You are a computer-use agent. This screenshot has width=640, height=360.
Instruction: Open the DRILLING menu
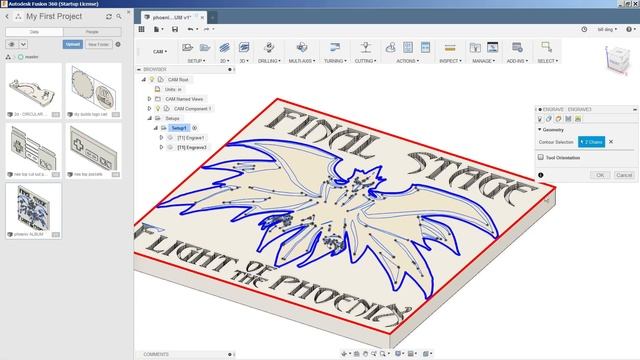(x=269, y=61)
